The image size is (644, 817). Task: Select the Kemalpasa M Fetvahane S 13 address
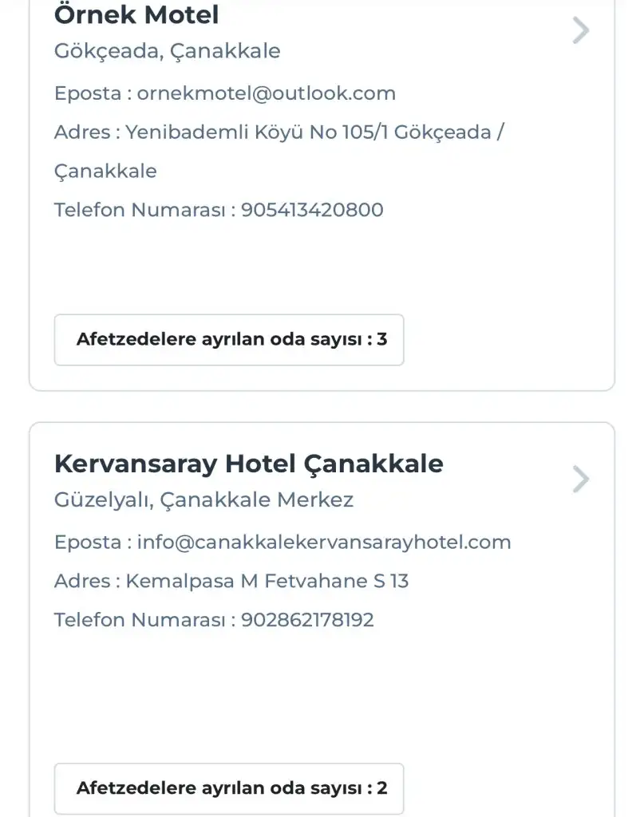pos(267,581)
